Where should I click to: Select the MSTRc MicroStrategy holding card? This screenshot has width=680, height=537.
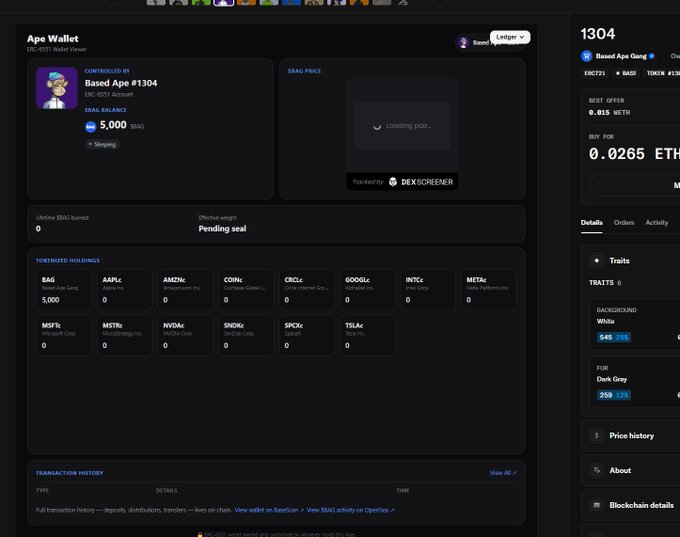124,335
